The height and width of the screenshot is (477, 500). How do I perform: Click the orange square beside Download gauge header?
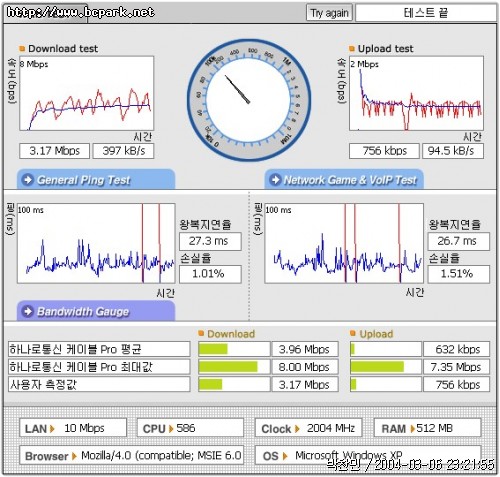click(x=201, y=333)
